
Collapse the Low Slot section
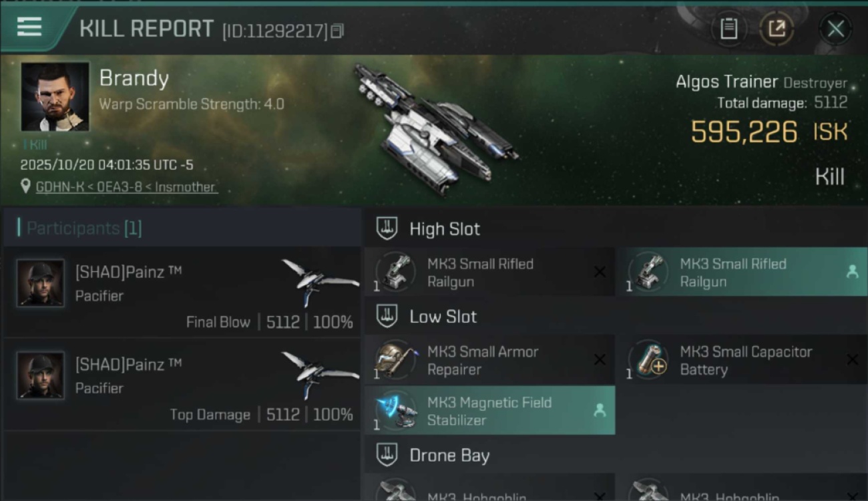coord(387,317)
